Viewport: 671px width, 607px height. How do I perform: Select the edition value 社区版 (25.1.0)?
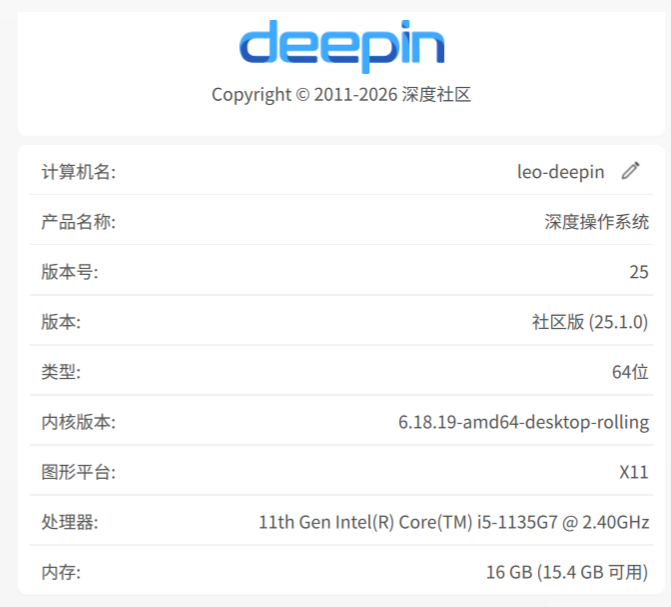(x=590, y=322)
